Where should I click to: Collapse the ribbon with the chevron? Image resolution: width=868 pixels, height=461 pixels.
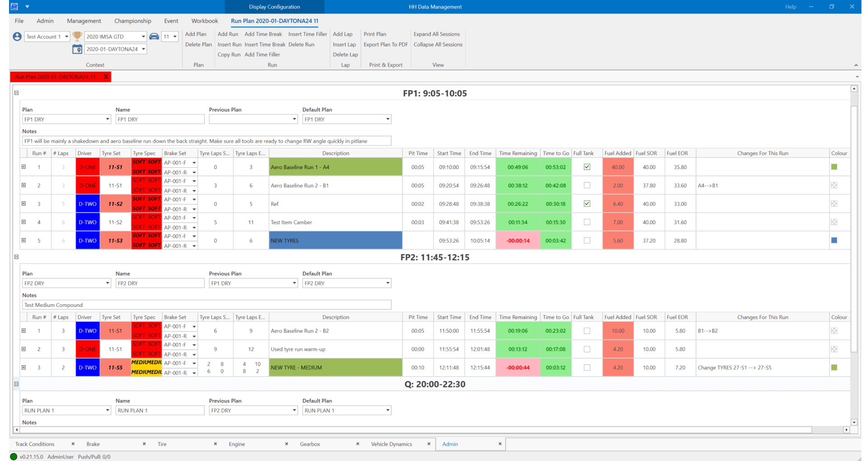tap(856, 65)
